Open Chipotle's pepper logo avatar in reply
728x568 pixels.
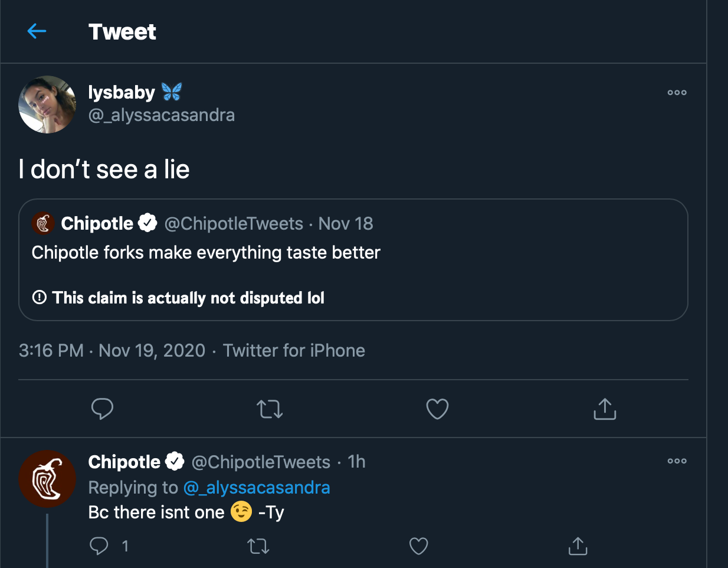[x=47, y=479]
